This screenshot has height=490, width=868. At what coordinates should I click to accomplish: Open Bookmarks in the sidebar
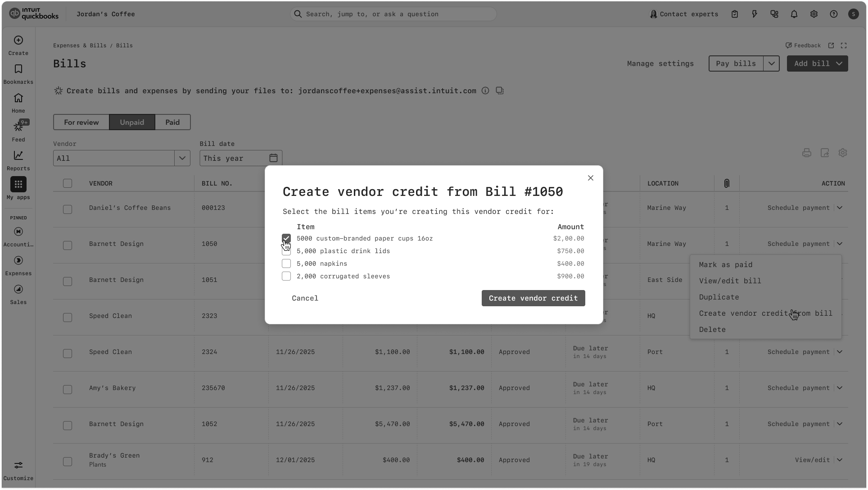(18, 74)
